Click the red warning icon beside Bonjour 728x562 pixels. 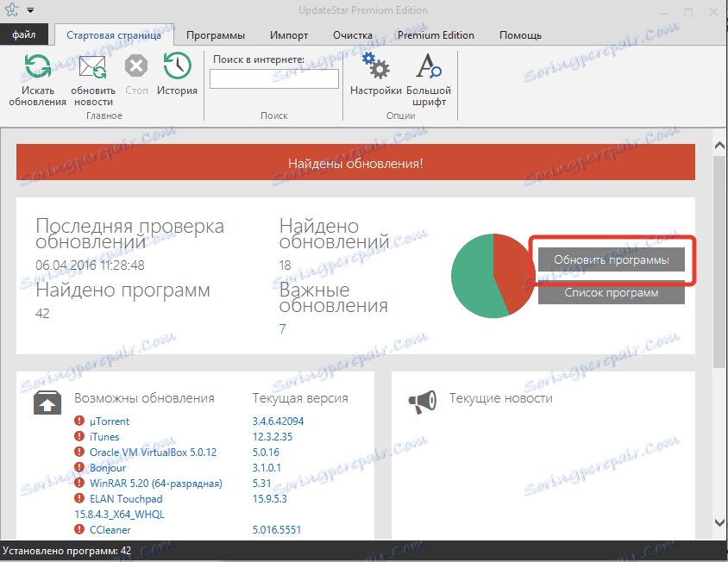point(79,467)
